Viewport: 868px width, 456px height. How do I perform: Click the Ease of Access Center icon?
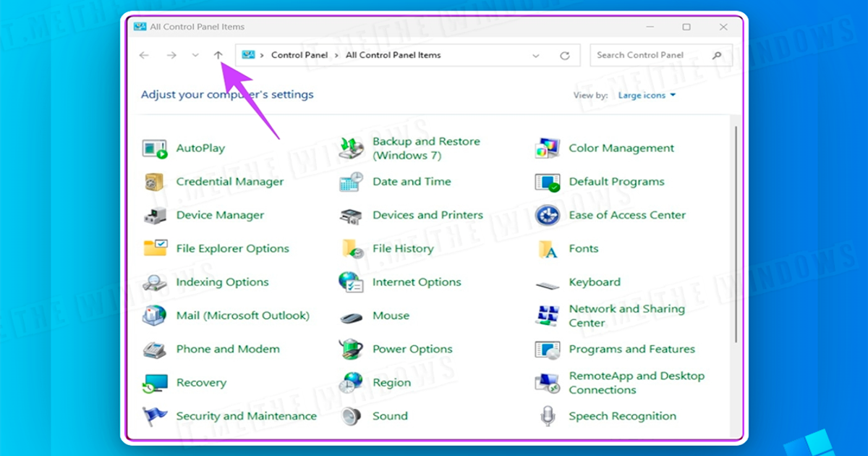point(548,215)
